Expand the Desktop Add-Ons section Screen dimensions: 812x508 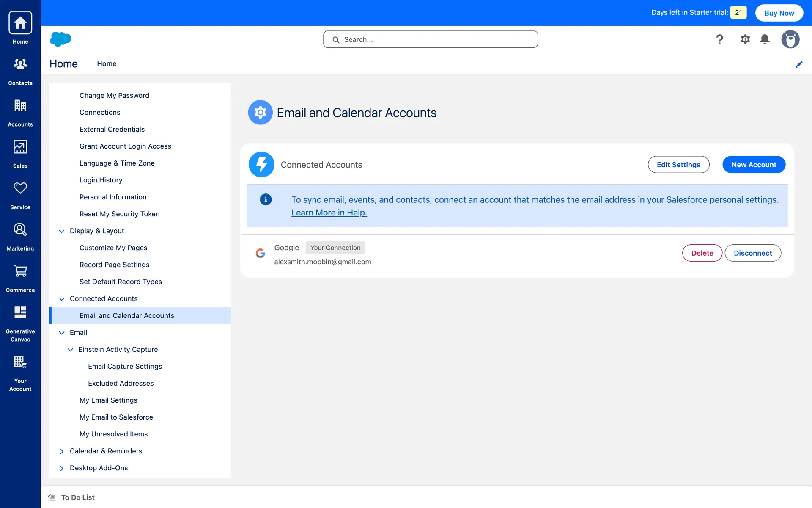62,468
